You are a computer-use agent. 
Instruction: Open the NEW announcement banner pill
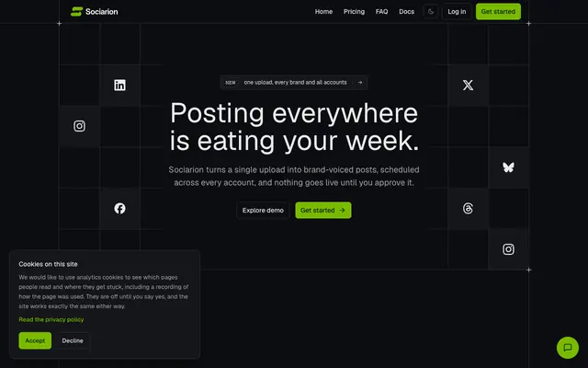[x=294, y=83]
